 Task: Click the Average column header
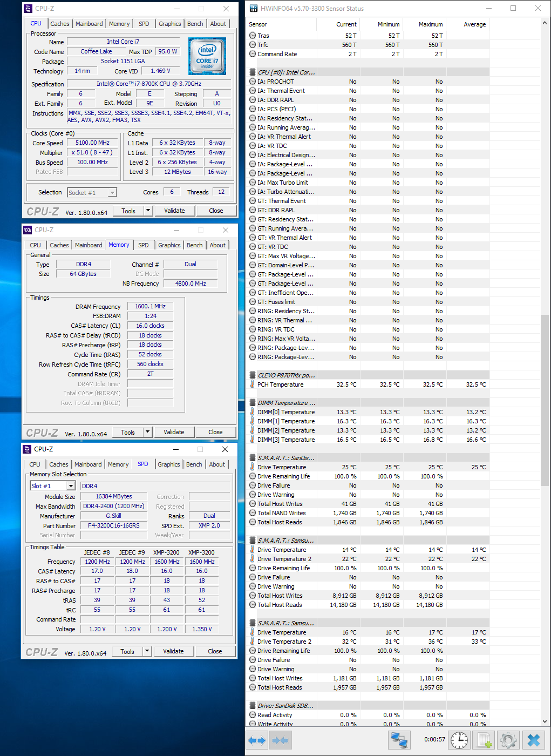click(x=467, y=24)
